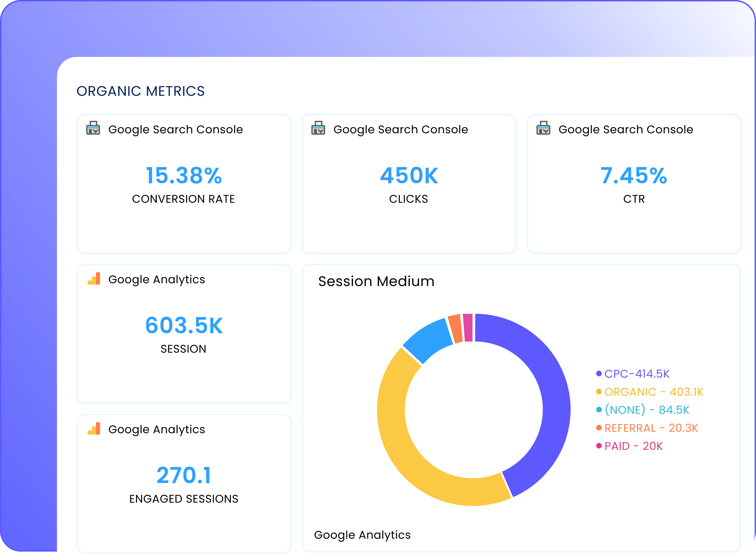Click the Google Search Console icon on CTR card
The height and width of the screenshot is (554, 756).
point(544,129)
